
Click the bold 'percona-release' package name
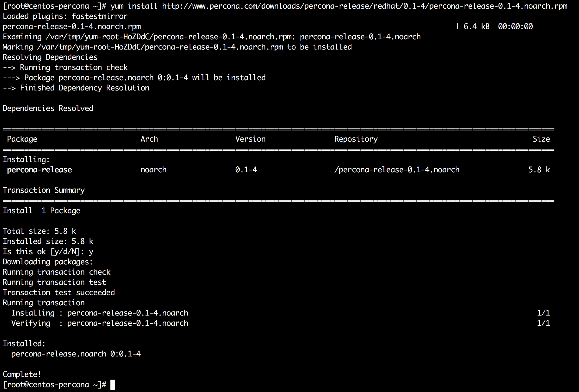click(39, 170)
